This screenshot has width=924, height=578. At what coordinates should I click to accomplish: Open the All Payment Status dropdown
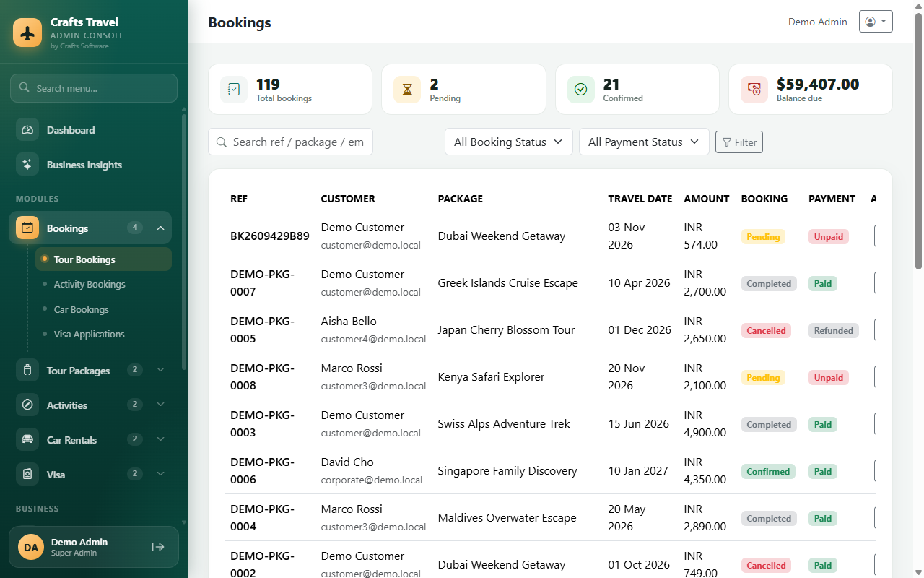644,142
